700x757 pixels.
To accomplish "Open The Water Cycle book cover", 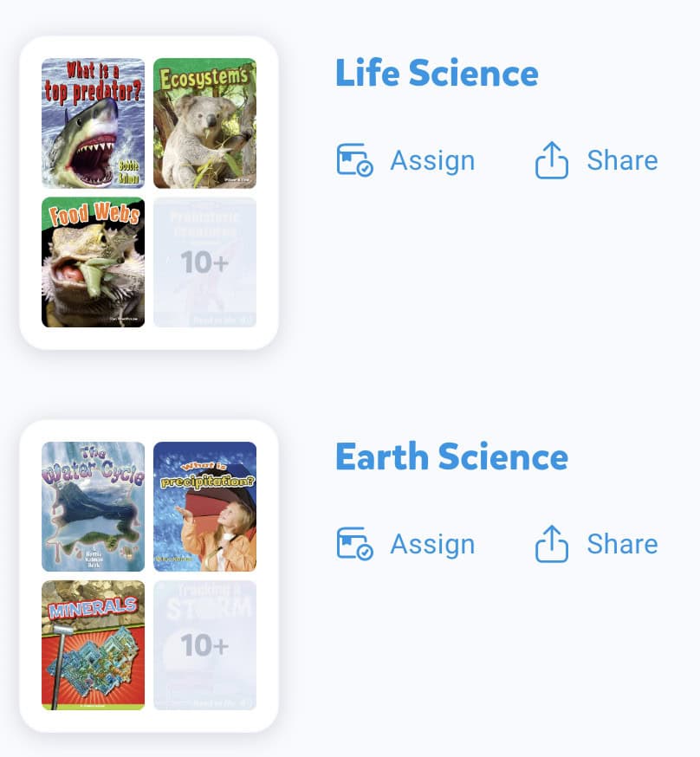I will click(94, 507).
